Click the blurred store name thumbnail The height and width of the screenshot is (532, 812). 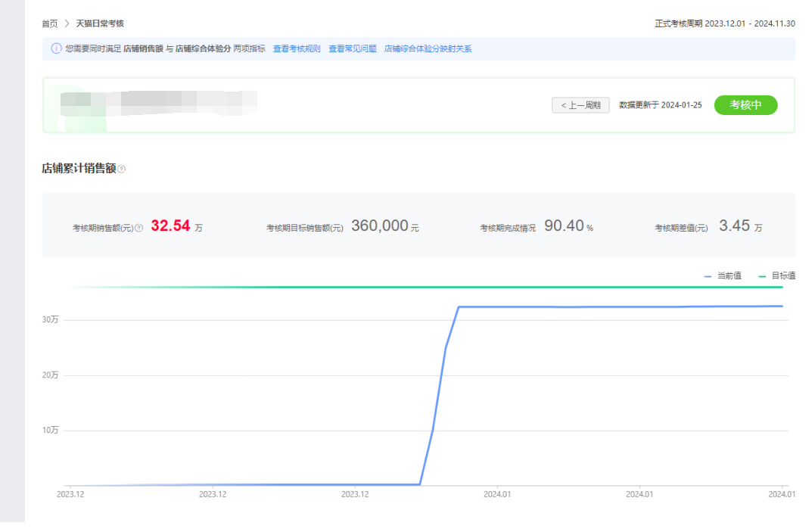point(159,103)
